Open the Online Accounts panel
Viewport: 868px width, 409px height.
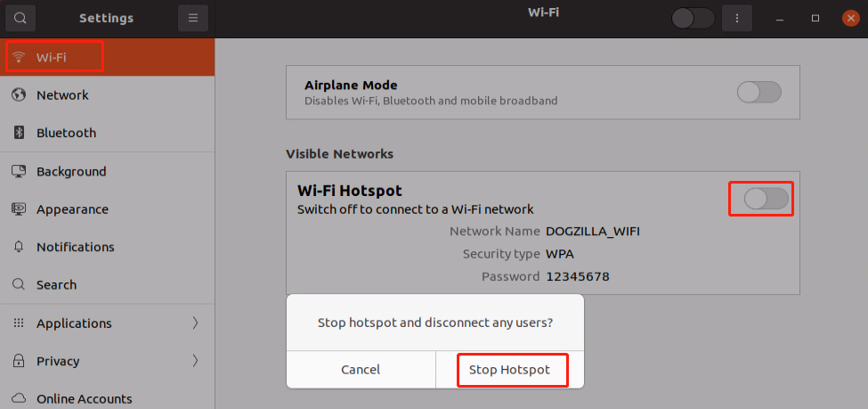[x=84, y=399]
